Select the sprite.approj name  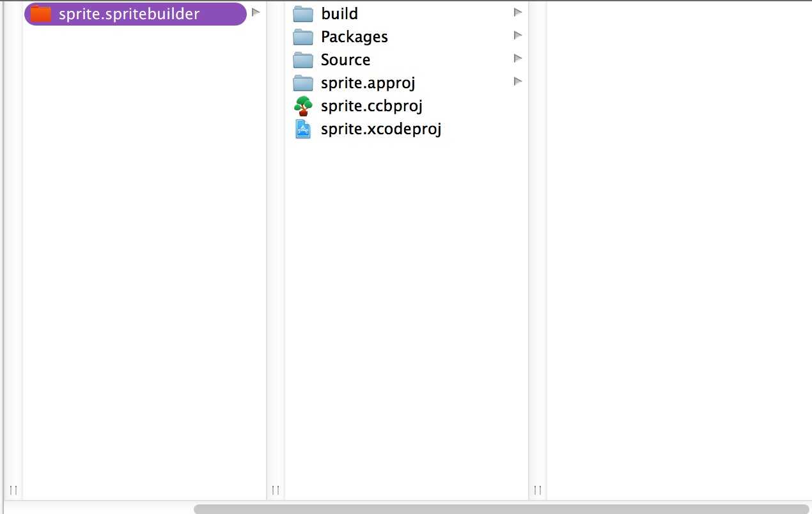(368, 83)
